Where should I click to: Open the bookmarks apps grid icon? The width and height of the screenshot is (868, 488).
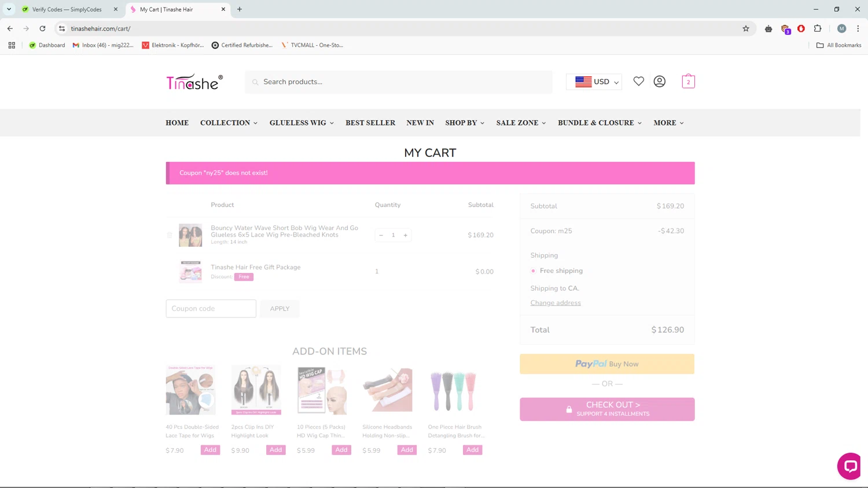(12, 45)
